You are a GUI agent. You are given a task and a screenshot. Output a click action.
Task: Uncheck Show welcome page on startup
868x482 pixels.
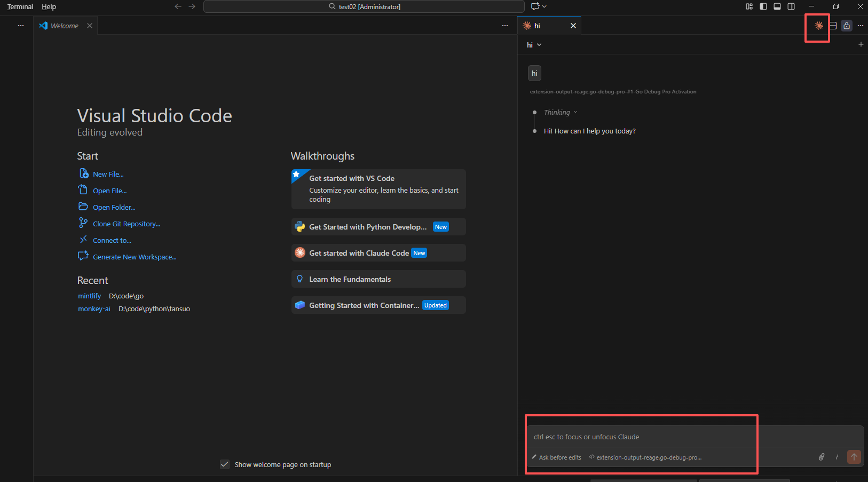pyautogui.click(x=225, y=464)
